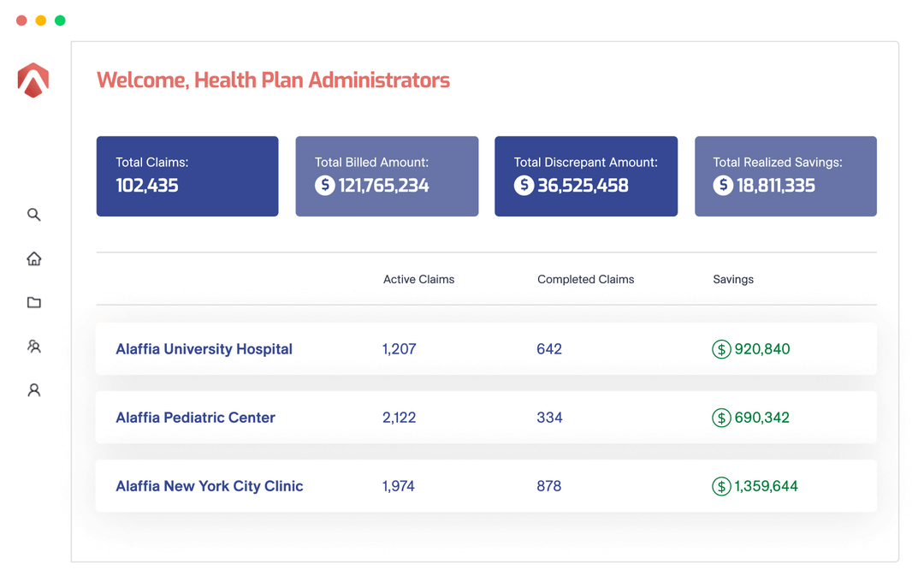Click the Active Claims column header
Viewport: 924px width, 576px height.
pyautogui.click(x=418, y=279)
